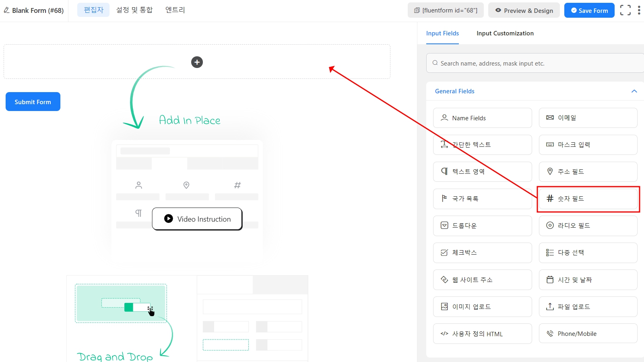Select the Input Fields tab
Image resolution: width=644 pixels, height=362 pixels.
click(x=442, y=33)
